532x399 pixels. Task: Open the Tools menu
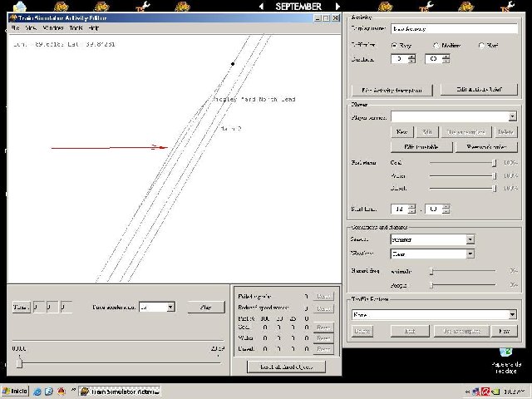point(76,28)
